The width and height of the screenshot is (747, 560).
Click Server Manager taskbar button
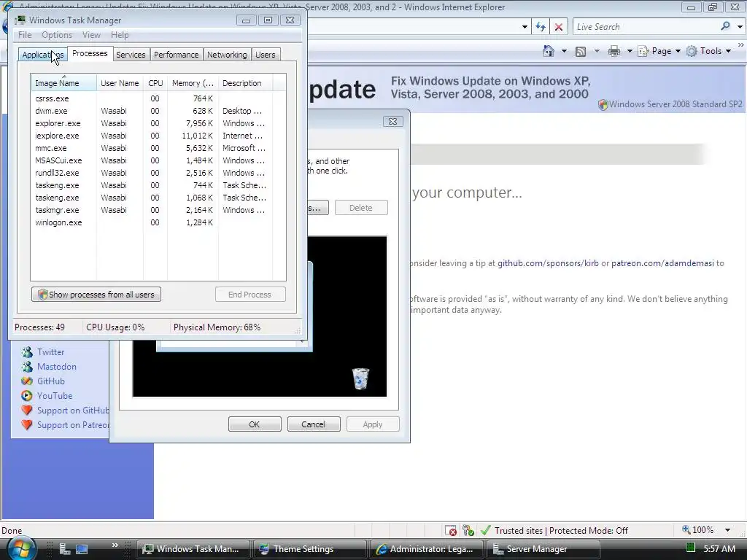tap(544, 548)
